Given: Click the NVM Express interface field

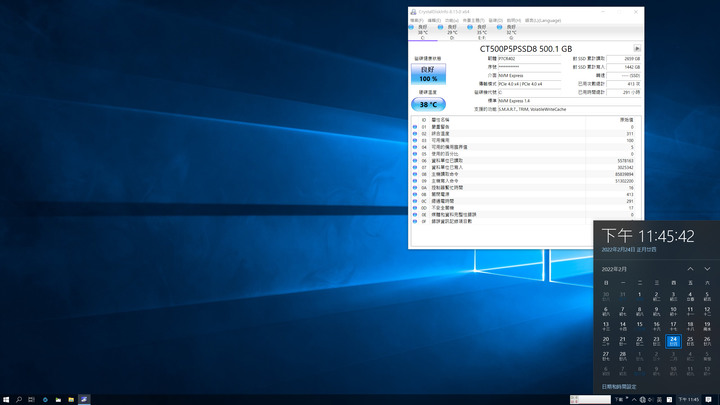Looking at the screenshot, I should (529, 75).
